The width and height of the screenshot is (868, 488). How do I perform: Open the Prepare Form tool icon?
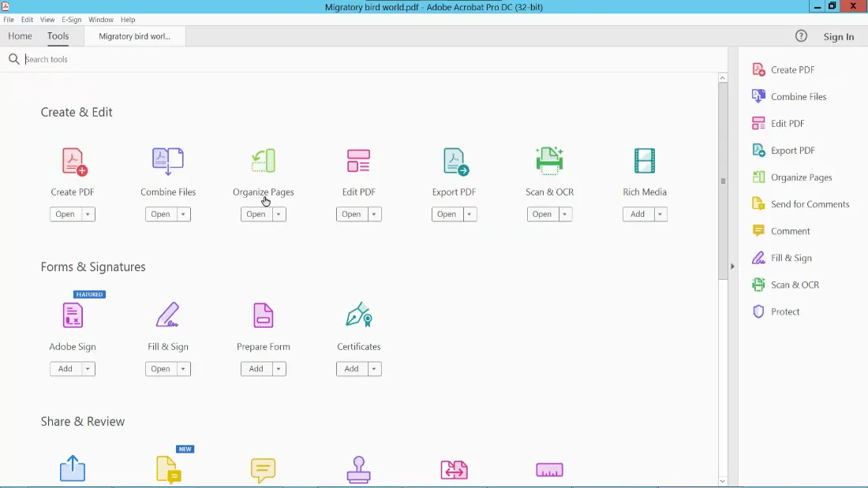[x=263, y=316]
